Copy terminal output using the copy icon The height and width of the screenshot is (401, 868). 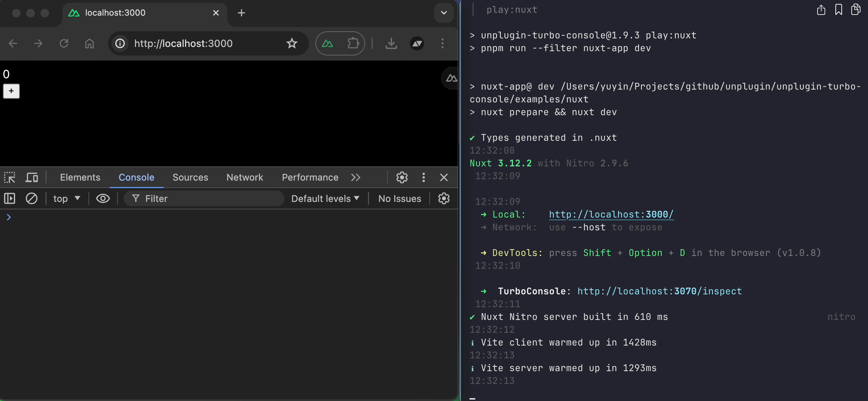pos(856,10)
